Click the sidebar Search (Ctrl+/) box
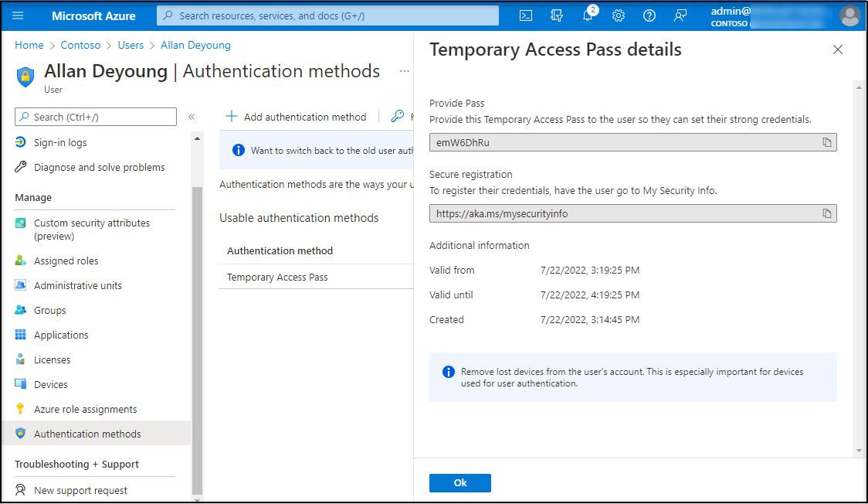868x504 pixels. (96, 117)
